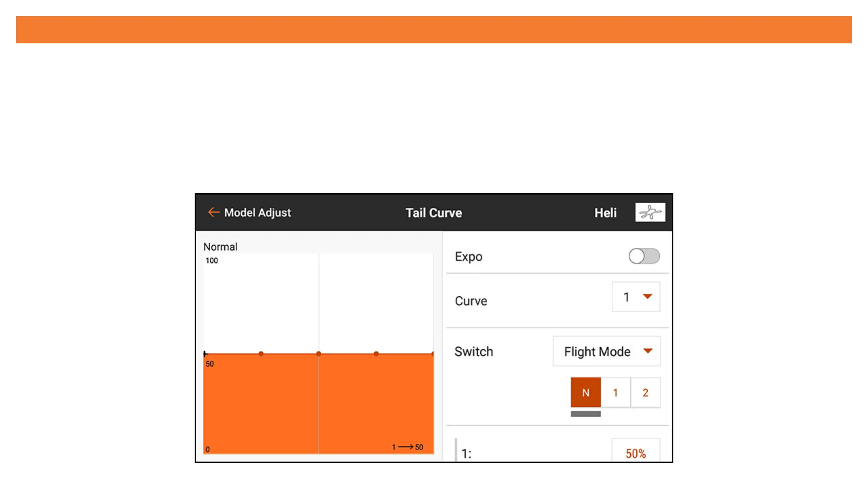Edit the point 1 50% value
The image size is (868, 488).
pyautogui.click(x=635, y=453)
